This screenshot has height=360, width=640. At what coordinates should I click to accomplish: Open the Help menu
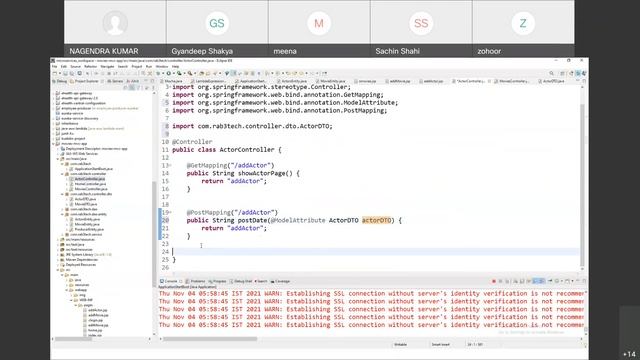176,66
